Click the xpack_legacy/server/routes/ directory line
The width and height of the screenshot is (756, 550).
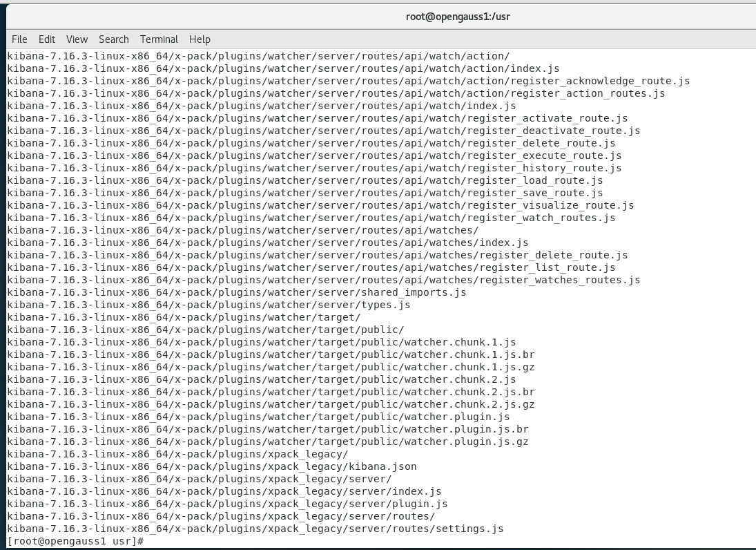tap(222, 517)
